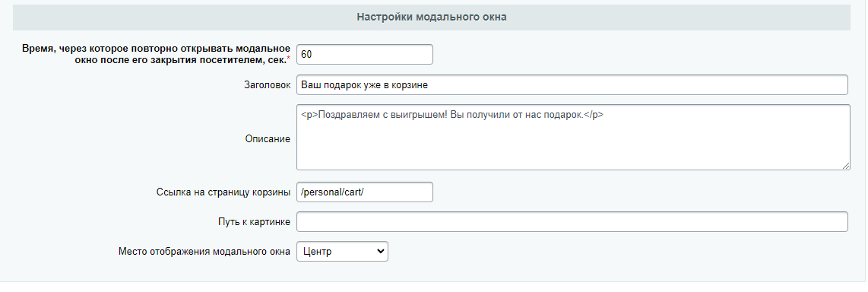Open the modal position dropdown set to Центр
Image resolution: width=868 pixels, height=292 pixels.
pos(343,251)
